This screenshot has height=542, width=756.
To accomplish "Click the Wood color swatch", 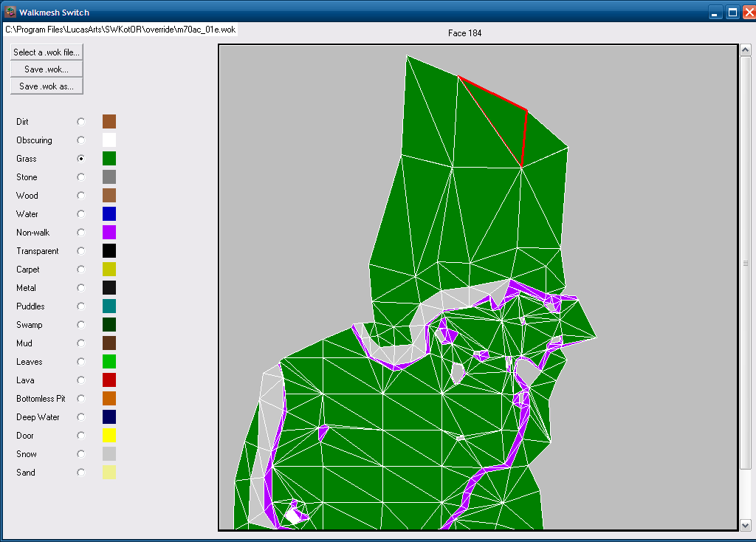I will click(x=109, y=195).
